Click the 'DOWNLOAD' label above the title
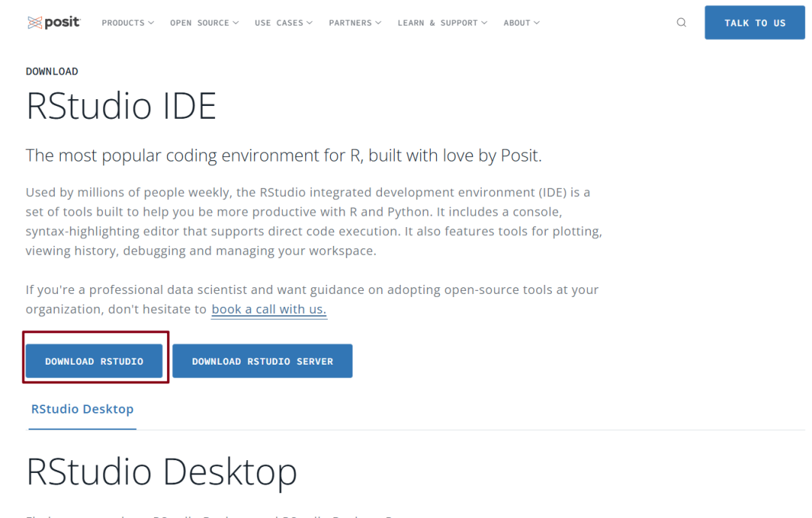 tap(52, 71)
